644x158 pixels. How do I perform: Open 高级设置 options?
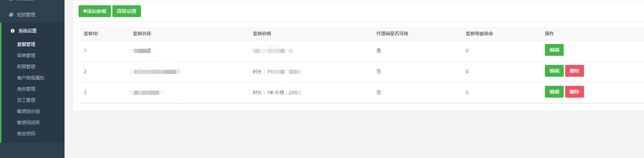point(127,11)
